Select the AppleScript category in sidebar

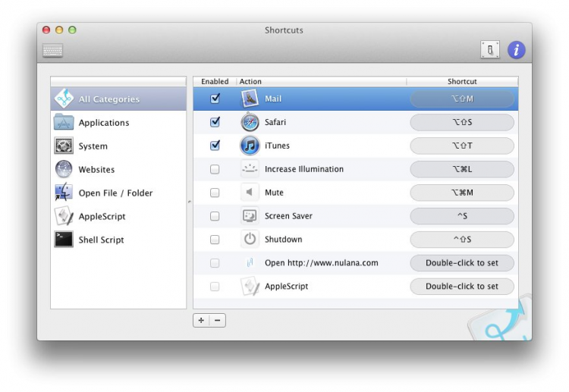click(x=118, y=216)
